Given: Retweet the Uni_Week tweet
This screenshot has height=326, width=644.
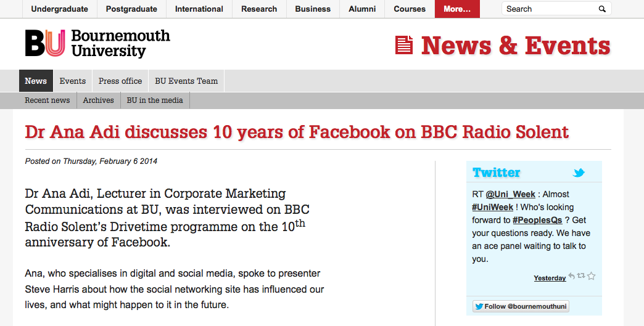Looking at the screenshot, I should click(x=581, y=277).
